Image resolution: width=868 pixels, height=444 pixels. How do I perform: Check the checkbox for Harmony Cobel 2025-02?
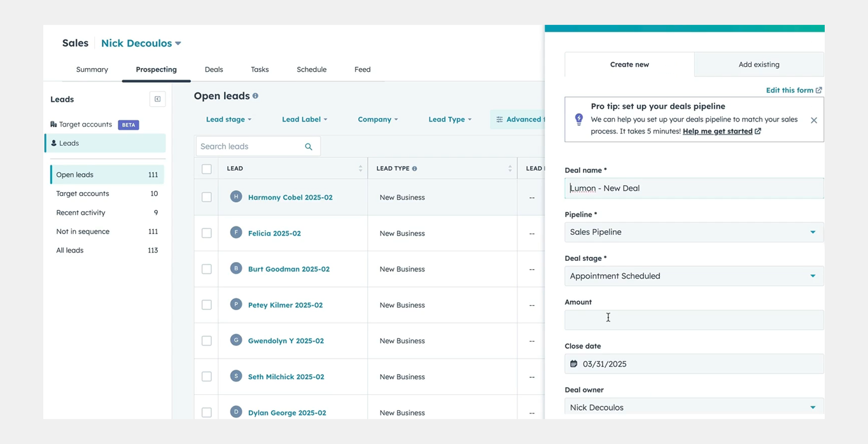tap(206, 197)
